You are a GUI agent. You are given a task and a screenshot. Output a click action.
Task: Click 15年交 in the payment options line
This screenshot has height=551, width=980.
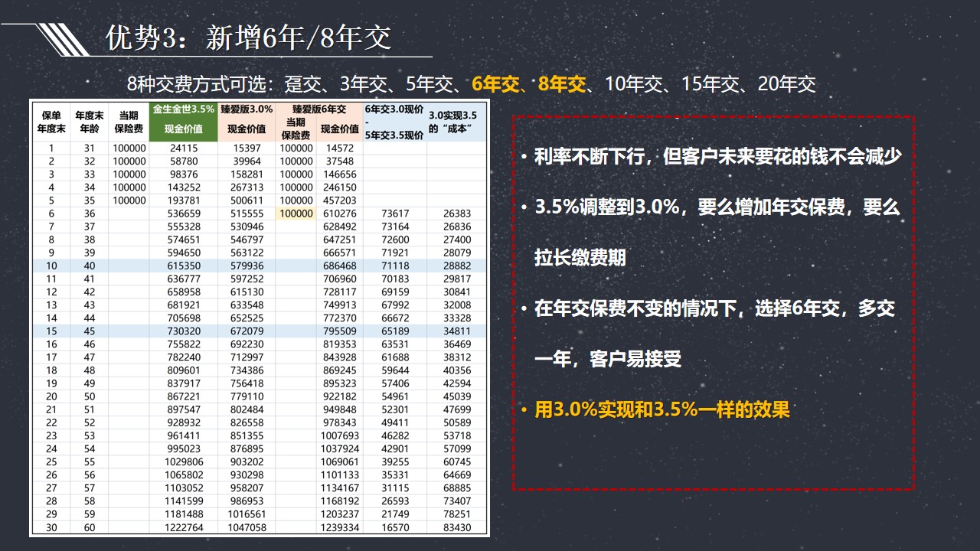point(710,84)
